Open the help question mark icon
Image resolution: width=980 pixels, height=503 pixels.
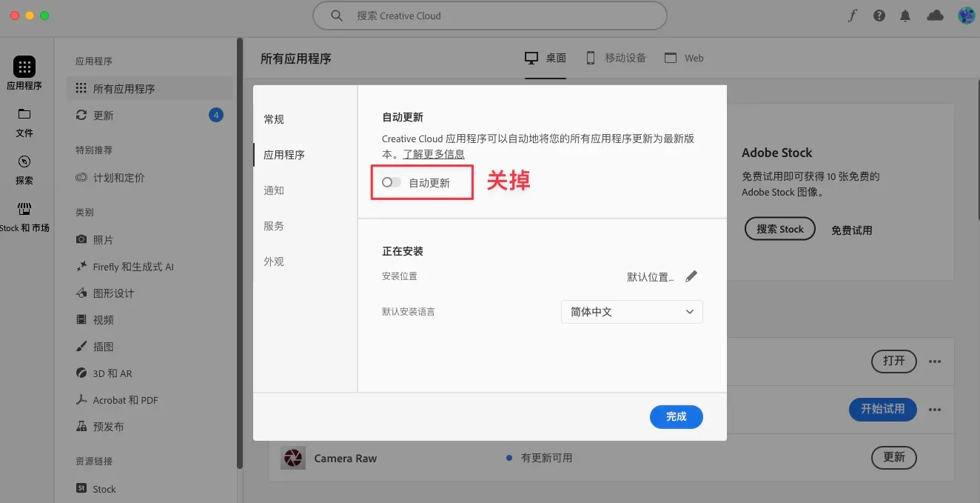click(x=879, y=16)
